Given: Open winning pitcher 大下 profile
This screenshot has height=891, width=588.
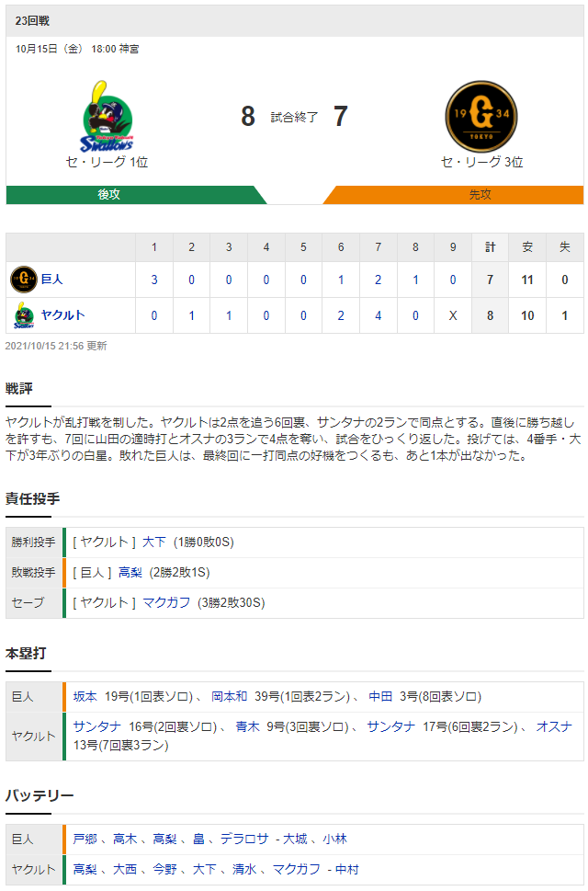Looking at the screenshot, I should (153, 543).
